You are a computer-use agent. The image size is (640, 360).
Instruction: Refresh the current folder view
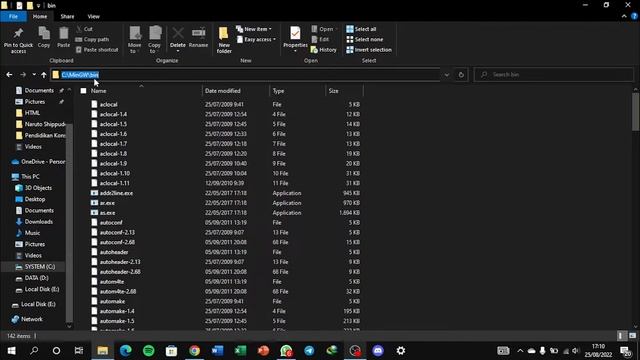[461, 75]
